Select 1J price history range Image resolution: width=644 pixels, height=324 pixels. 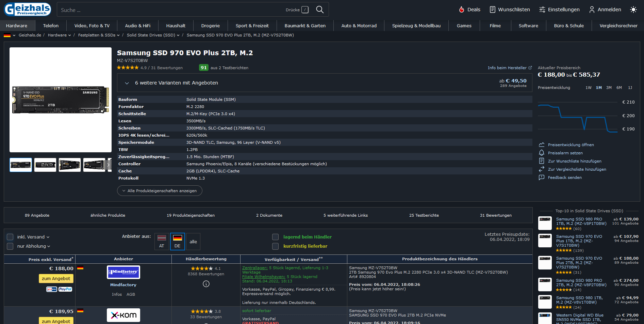point(630,88)
